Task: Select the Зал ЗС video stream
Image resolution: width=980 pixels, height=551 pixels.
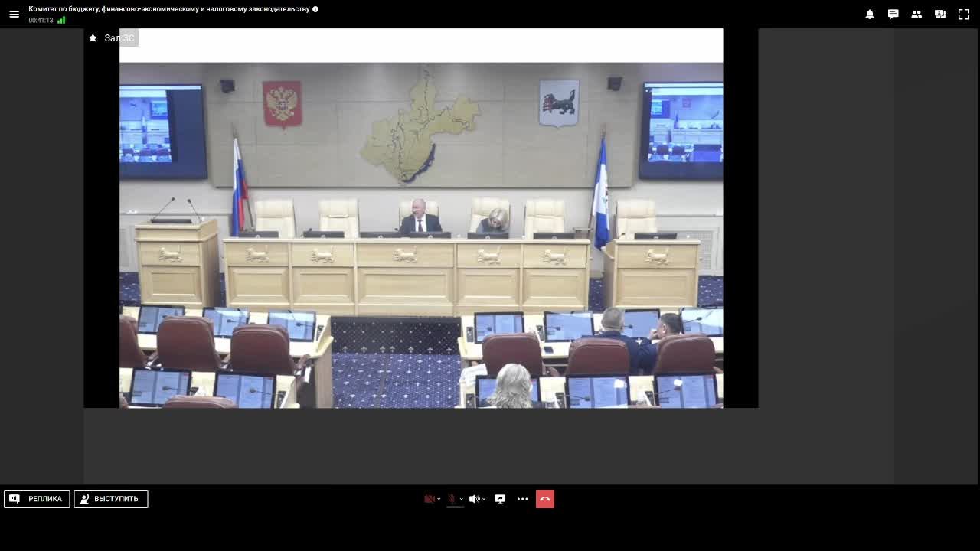Action: pyautogui.click(x=421, y=218)
